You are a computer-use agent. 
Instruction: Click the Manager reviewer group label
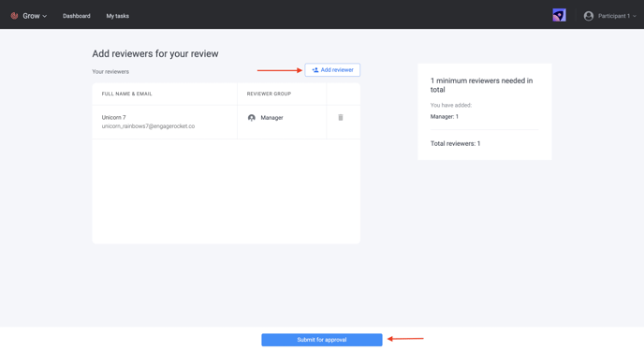[x=271, y=118]
